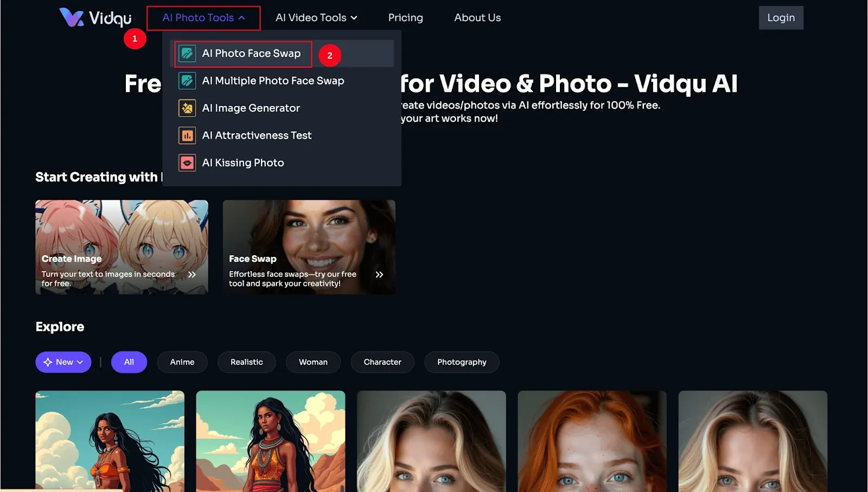Collapse the AI Photo Tools menu
Screen dimensions: 868x492
(x=203, y=18)
